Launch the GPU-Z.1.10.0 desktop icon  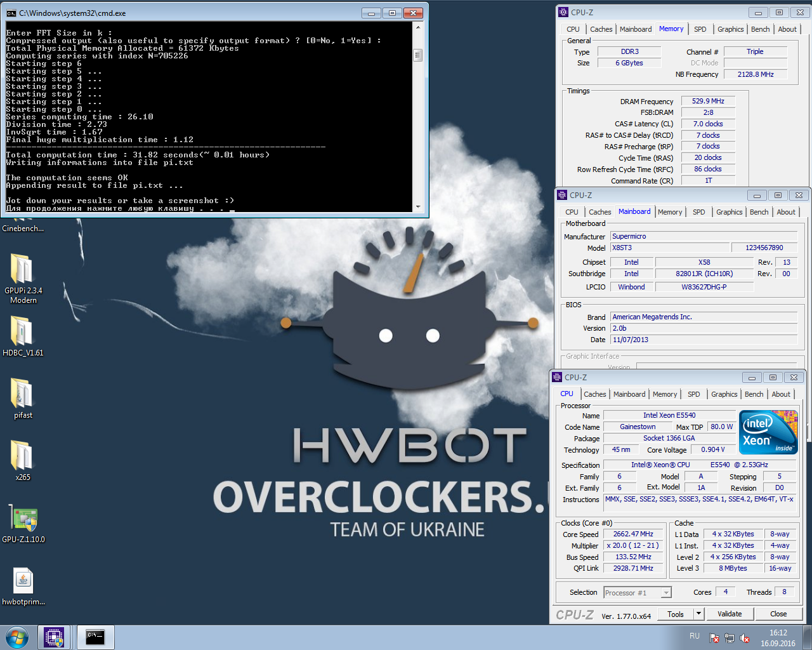coord(23,523)
